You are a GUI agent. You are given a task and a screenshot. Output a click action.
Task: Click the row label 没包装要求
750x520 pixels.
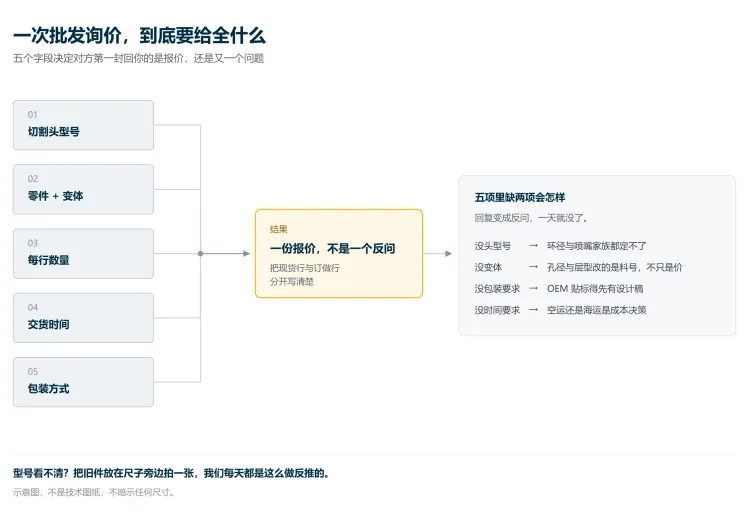tap(497, 289)
